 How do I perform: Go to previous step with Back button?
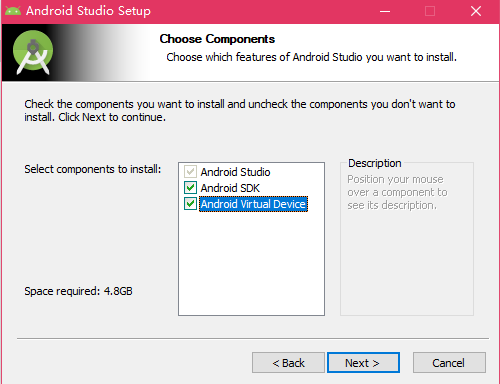pos(288,363)
